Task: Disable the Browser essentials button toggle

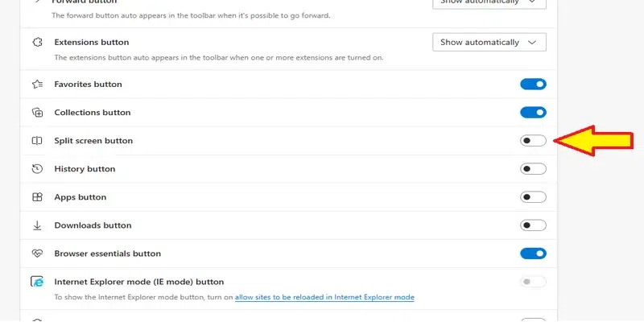Action: tap(533, 254)
